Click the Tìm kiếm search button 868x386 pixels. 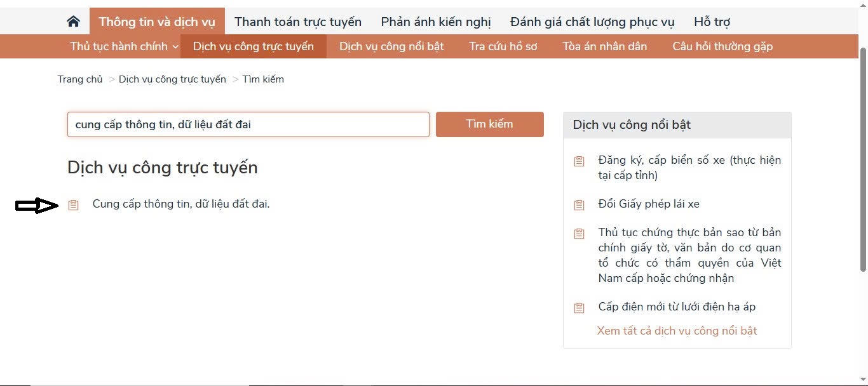point(490,124)
